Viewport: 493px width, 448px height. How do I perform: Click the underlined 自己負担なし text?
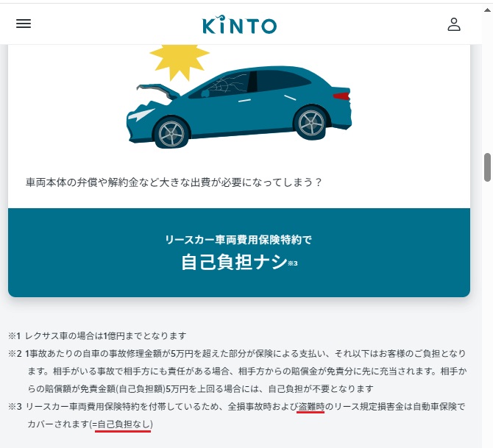pos(123,424)
